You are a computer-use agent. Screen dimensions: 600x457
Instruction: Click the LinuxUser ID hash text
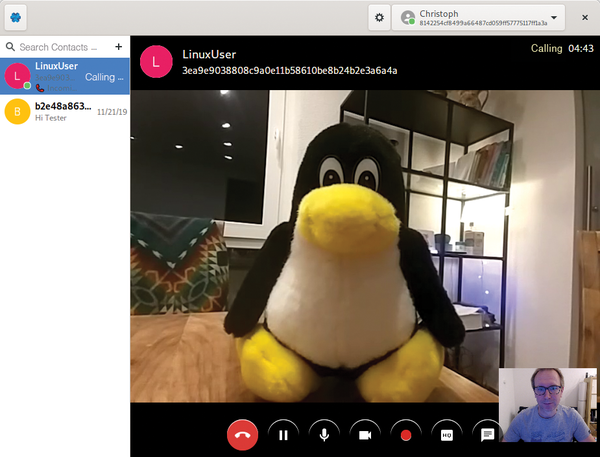(290, 70)
